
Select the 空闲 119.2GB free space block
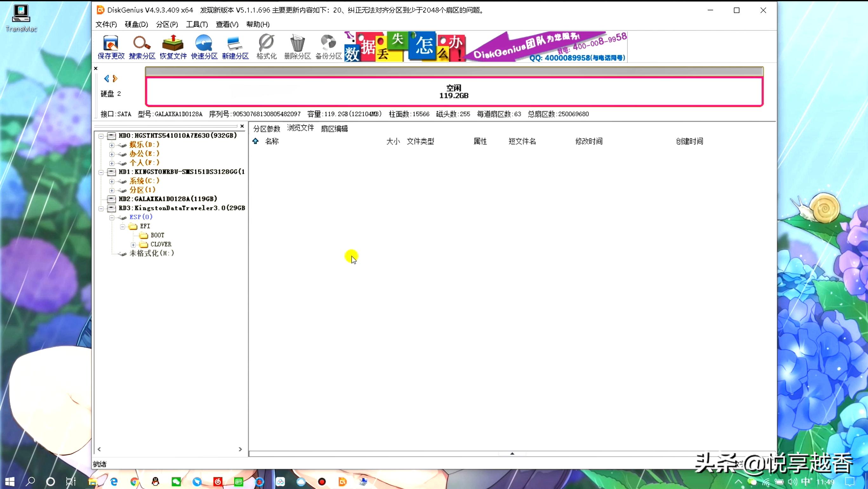pyautogui.click(x=454, y=92)
